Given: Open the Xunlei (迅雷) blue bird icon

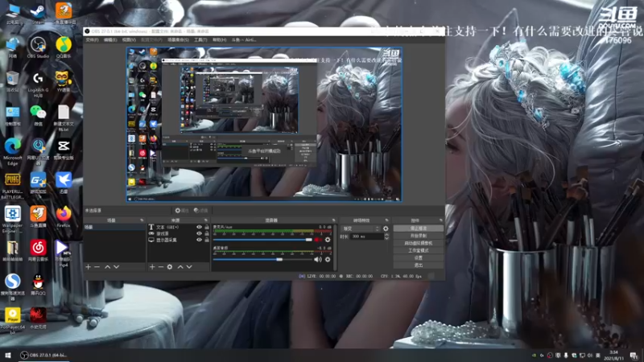Looking at the screenshot, I should (64, 183).
